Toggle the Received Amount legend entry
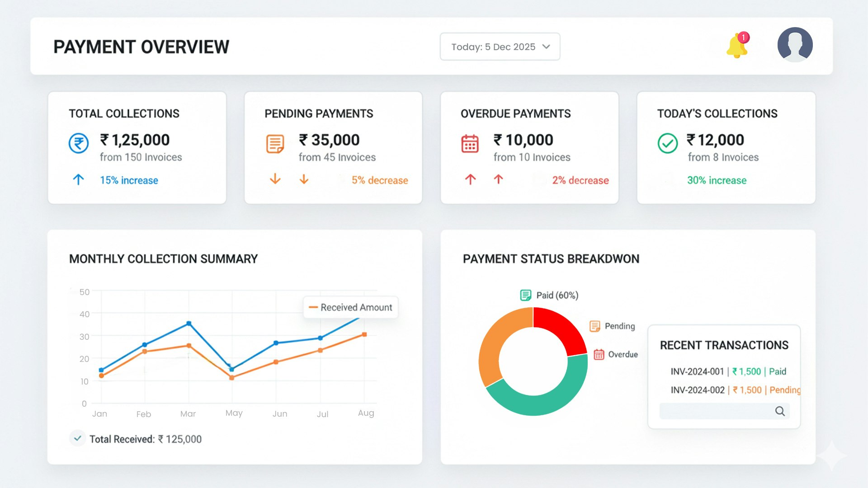868x488 pixels. click(x=350, y=307)
